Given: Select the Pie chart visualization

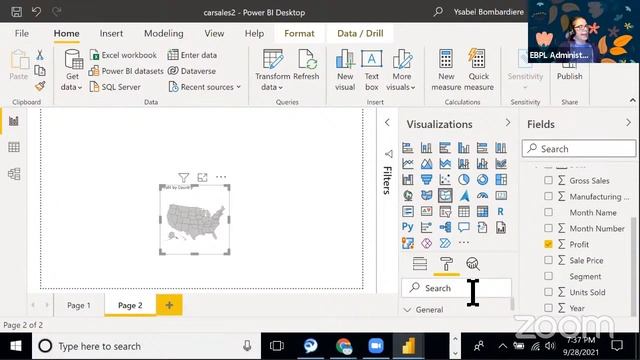Looking at the screenshot, I should coord(464,180).
